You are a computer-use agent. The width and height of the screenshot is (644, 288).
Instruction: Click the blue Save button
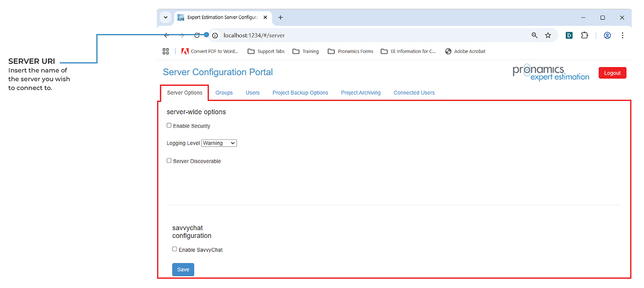[183, 270]
